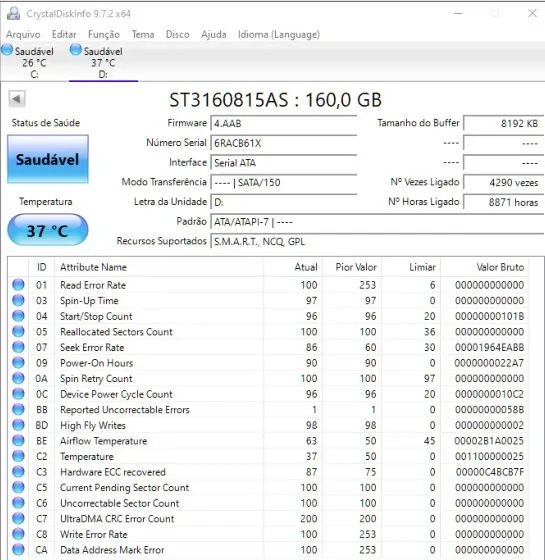Click the Limiar column header
This screenshot has height=560, width=545.
(411, 267)
